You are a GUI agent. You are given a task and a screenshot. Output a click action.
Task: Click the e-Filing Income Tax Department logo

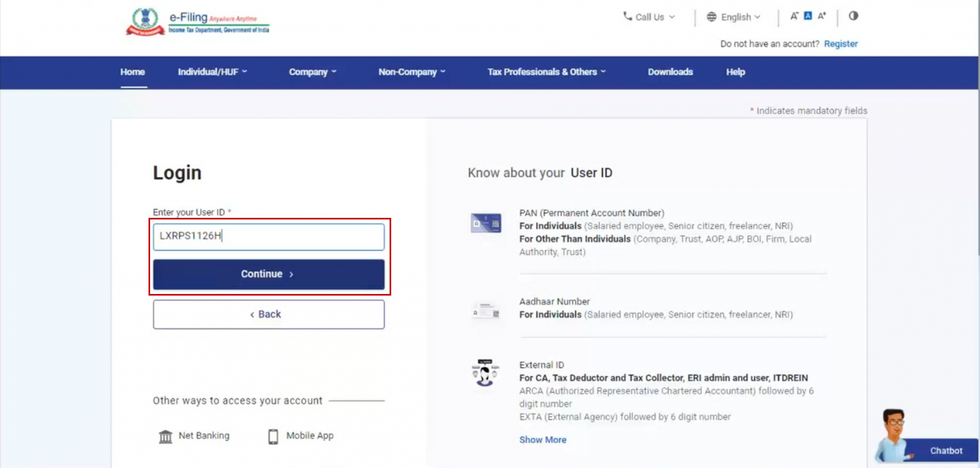click(x=197, y=21)
